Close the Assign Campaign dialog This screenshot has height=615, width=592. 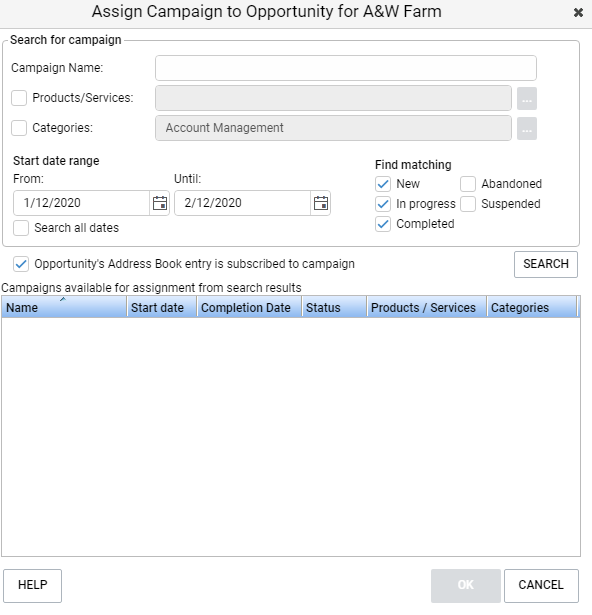tap(578, 13)
